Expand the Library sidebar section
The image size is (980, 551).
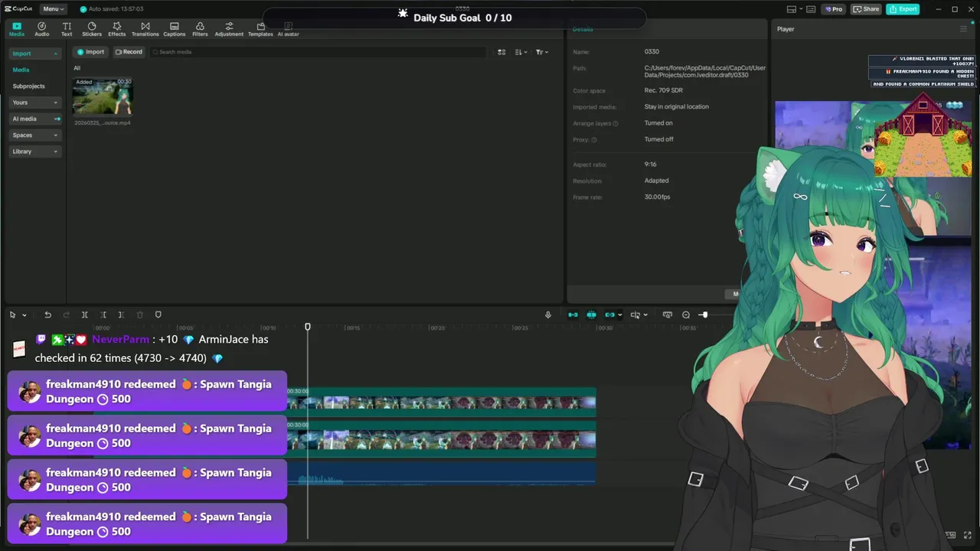(34, 152)
